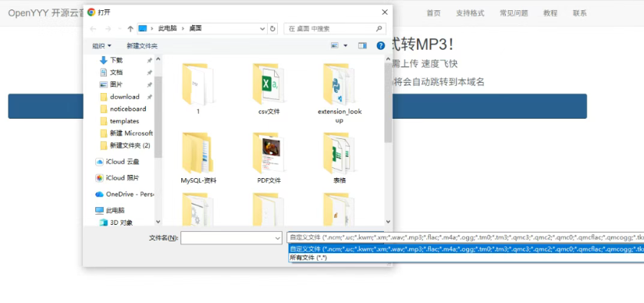The height and width of the screenshot is (303, 644).
Task: Select 3D 对象 in the sidebar
Action: [121, 223]
